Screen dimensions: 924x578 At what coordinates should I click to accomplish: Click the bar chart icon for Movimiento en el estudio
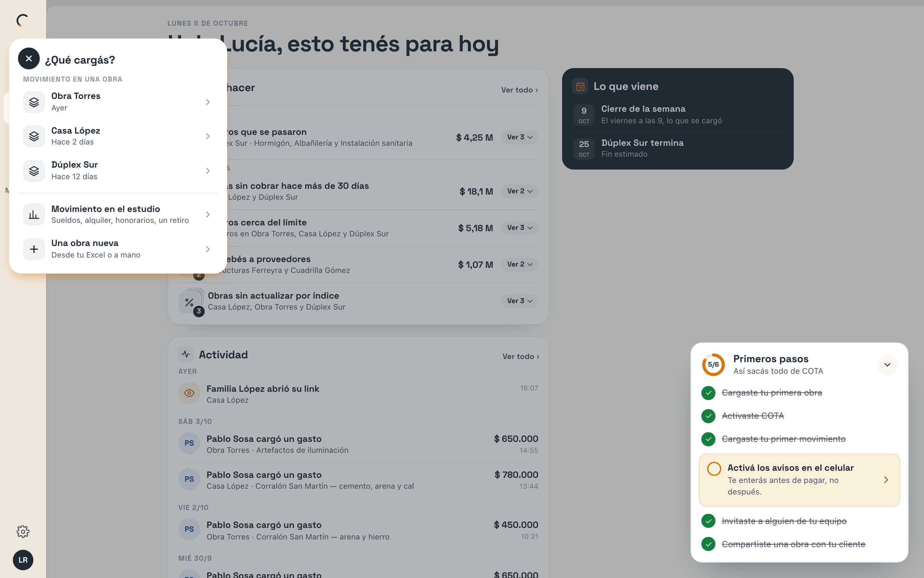coord(34,215)
